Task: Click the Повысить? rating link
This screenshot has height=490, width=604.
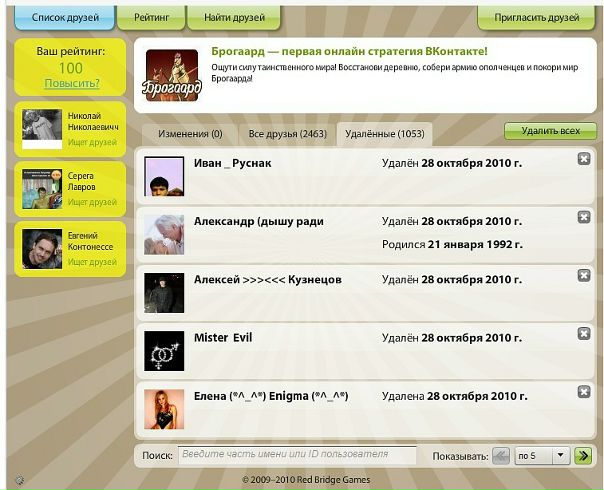Action: pos(71,83)
